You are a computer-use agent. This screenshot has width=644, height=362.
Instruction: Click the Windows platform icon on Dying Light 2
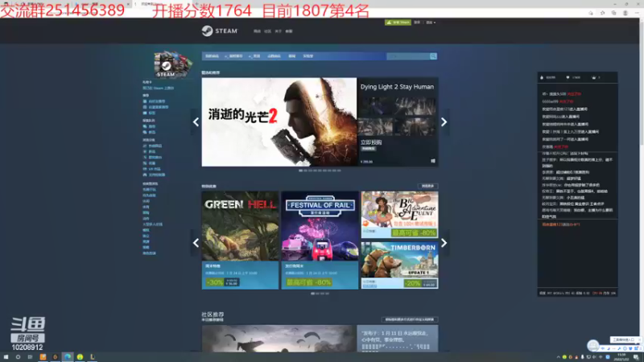click(x=433, y=162)
